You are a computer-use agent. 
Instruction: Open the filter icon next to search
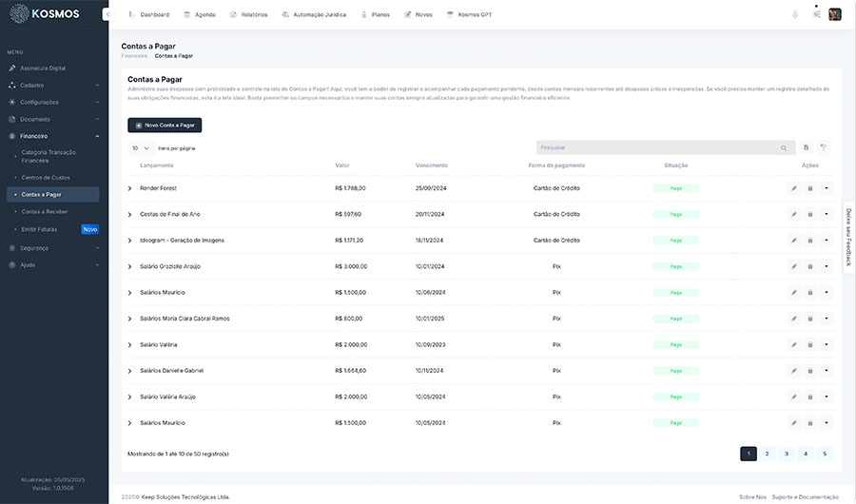[824, 148]
